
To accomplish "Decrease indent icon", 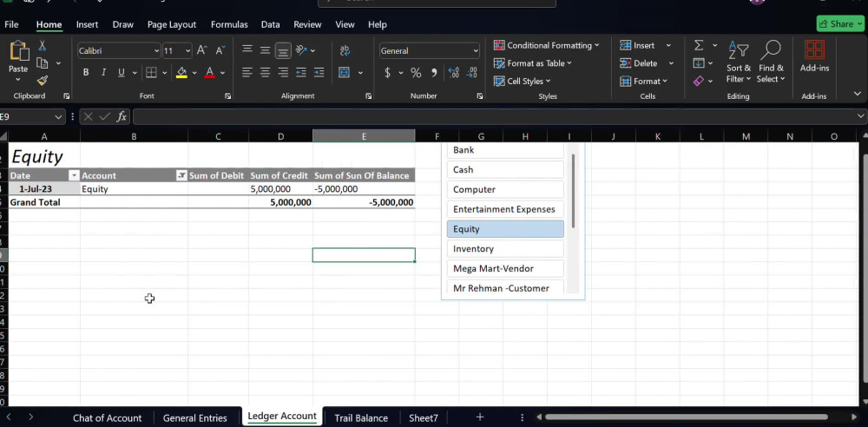I will click(x=301, y=73).
